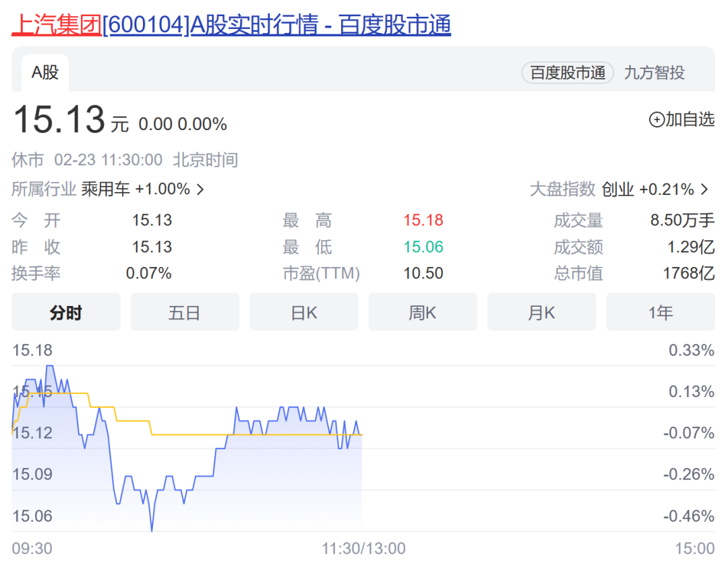728x563 pixels.
Task: Click the 11:30/13:00 time axis label
Action: pos(363,549)
